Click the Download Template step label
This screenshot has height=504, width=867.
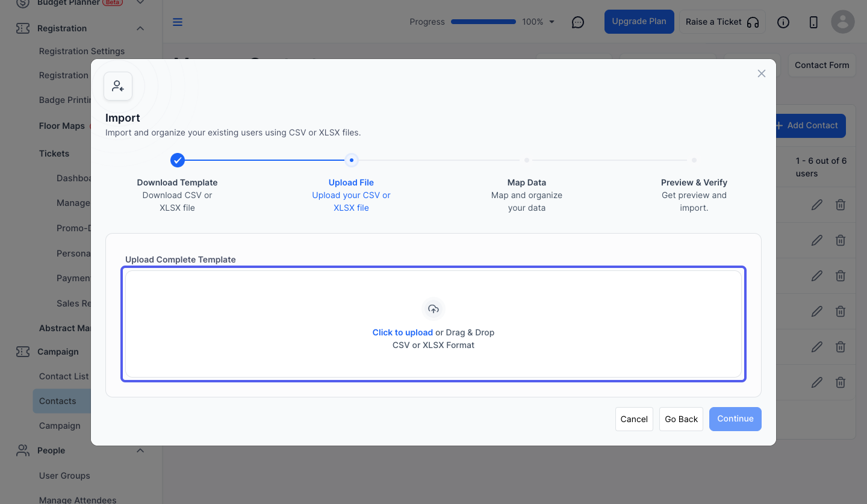point(177,182)
